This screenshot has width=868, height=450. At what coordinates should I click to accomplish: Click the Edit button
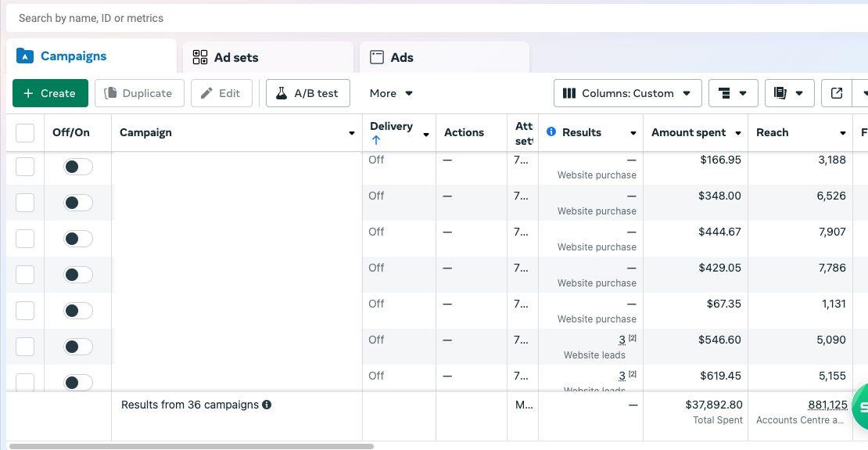coord(221,93)
